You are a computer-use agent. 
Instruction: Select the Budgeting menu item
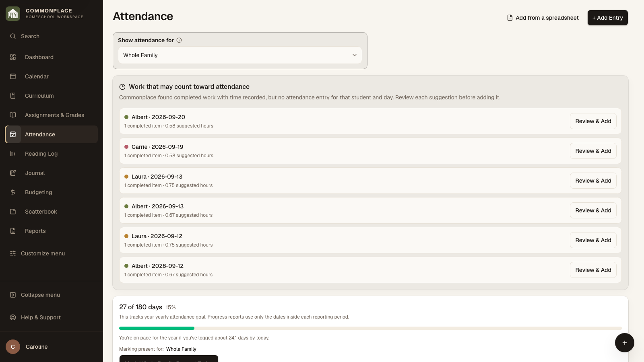[51, 192]
